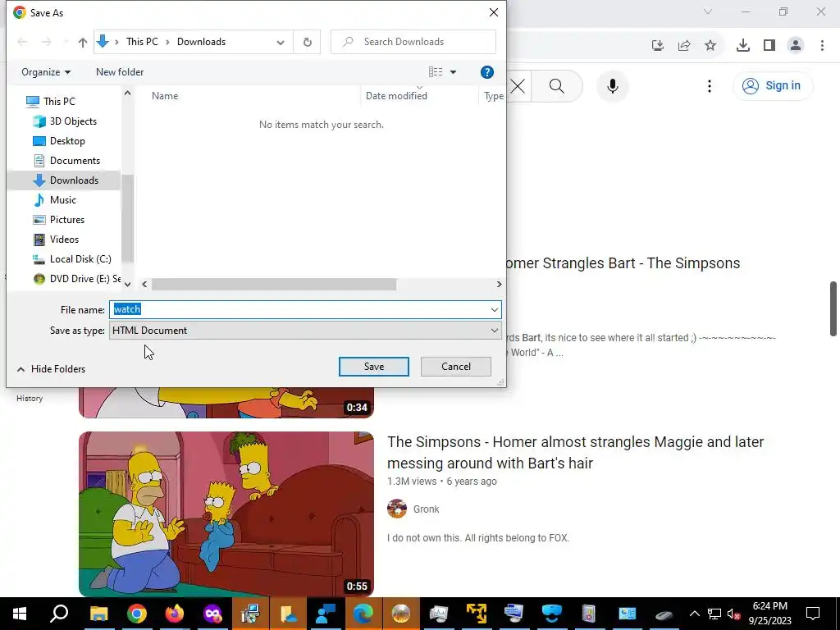This screenshot has width=840, height=630.
Task: Open the Help question mark icon
Action: click(486, 72)
